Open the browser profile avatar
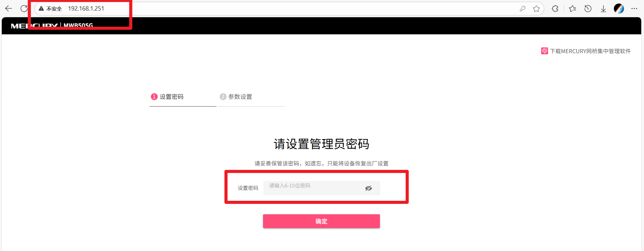The image size is (644, 251). coord(619,9)
